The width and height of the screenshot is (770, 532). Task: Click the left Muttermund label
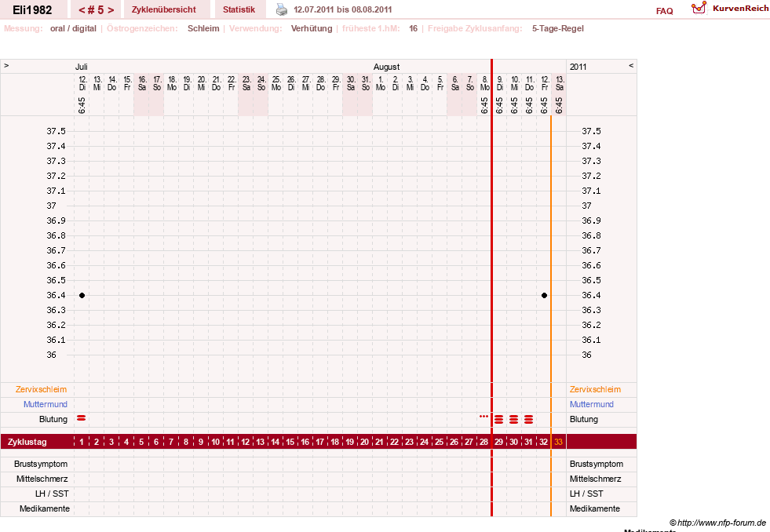click(46, 404)
